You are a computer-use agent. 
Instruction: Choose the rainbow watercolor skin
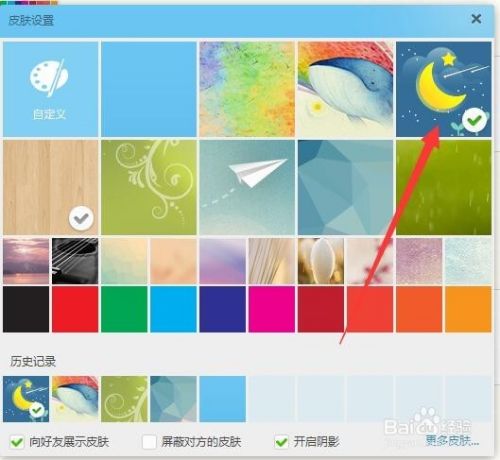247,89
